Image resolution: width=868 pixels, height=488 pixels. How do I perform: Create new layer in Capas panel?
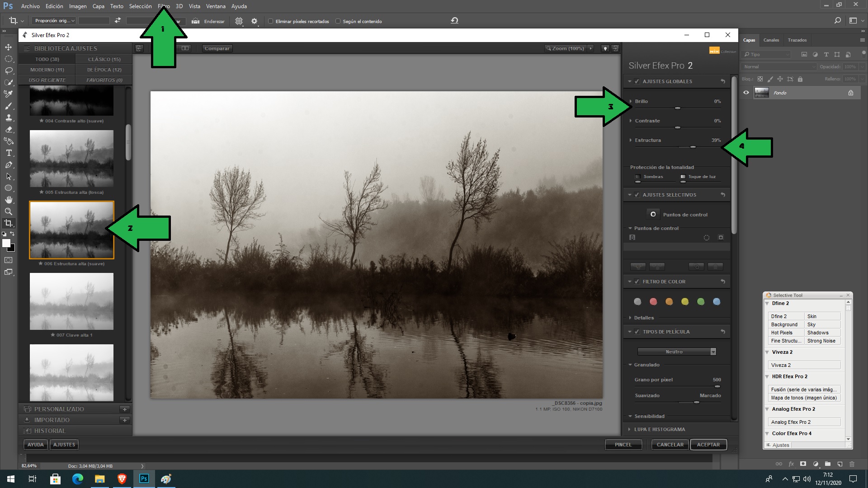[x=840, y=464]
